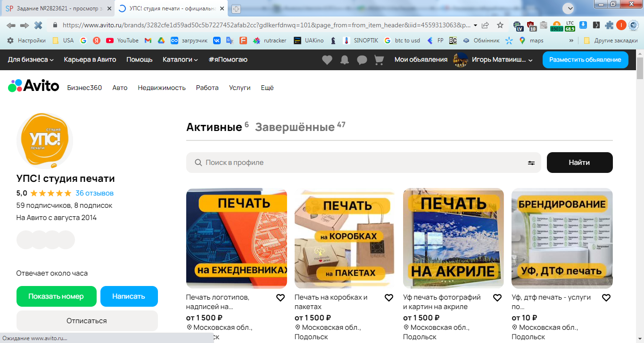Click 'Показать номер' button
644x343 pixels.
[x=56, y=296]
